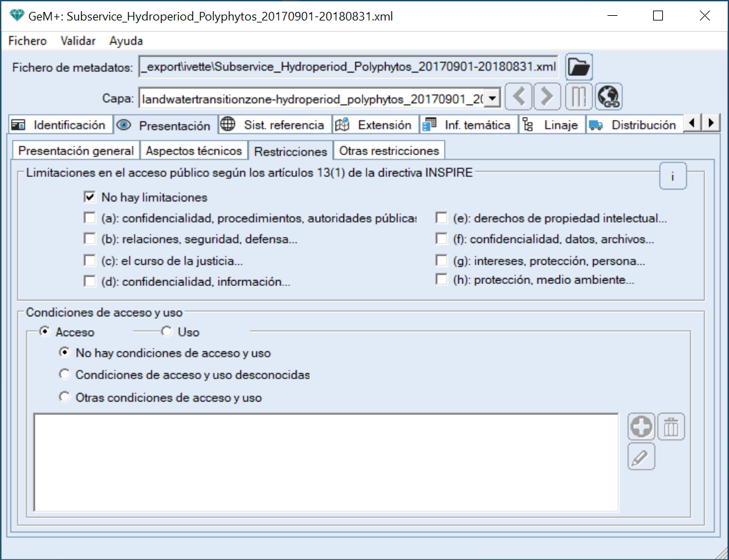729x560 pixels.
Task: Click the next layer arrow button
Action: coord(547,97)
